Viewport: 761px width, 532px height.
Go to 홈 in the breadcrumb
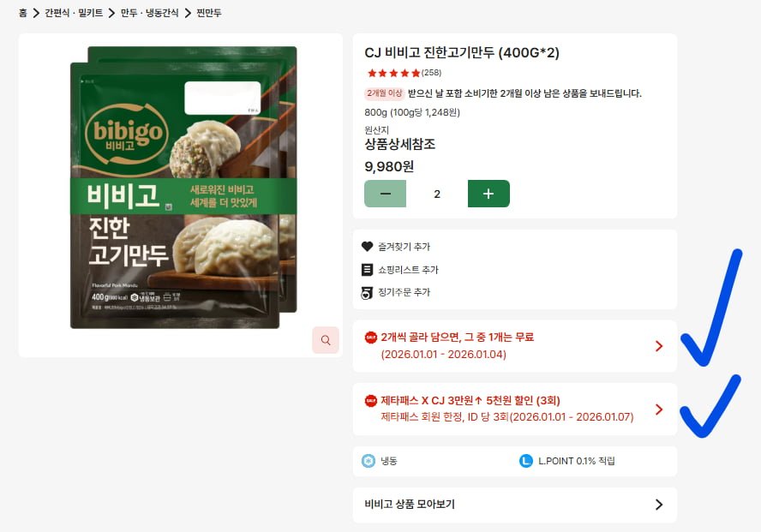[x=23, y=13]
